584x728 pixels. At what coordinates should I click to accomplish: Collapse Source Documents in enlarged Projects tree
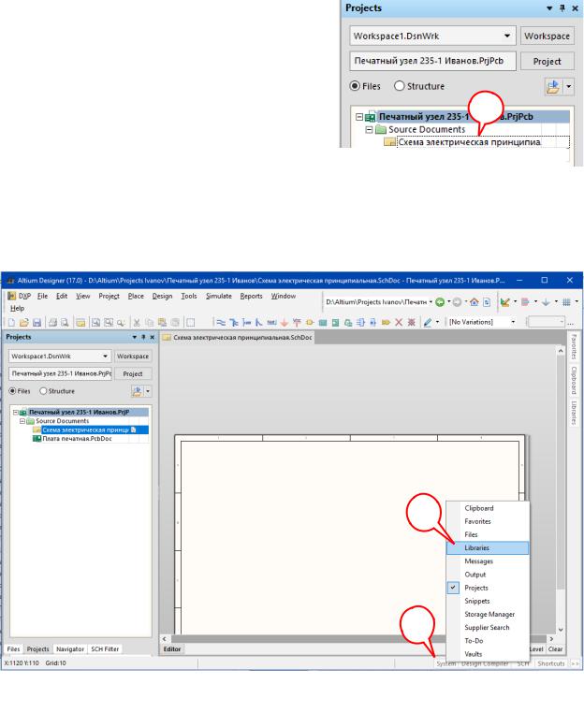point(369,129)
